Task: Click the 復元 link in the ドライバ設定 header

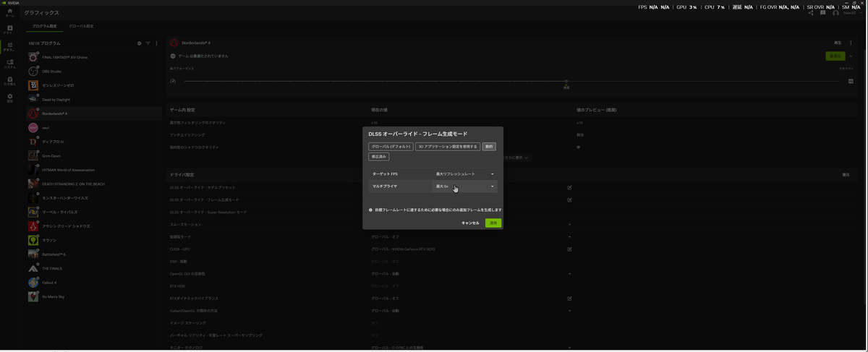Action: [846, 175]
